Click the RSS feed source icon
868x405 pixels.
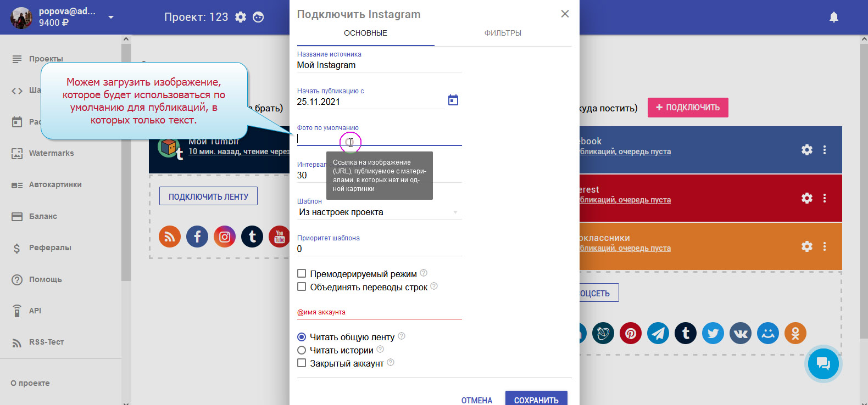click(x=170, y=237)
